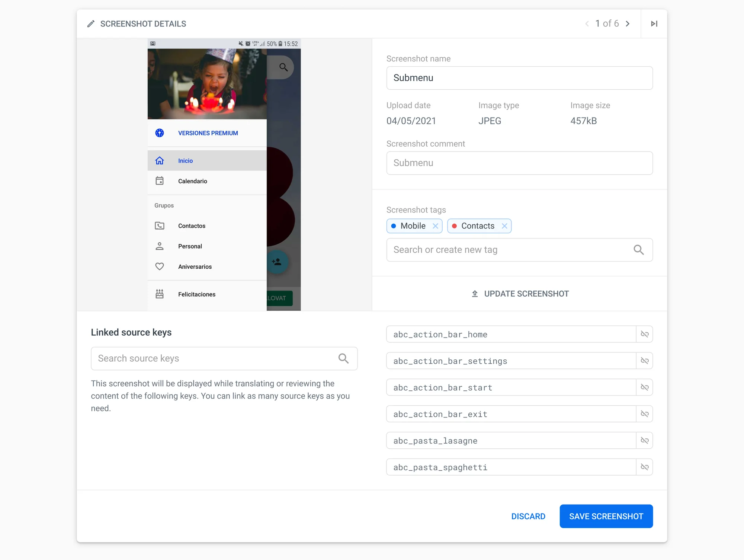Click the red Contacts tag color dot
Viewport: 744px width, 560px height.
coord(454,226)
